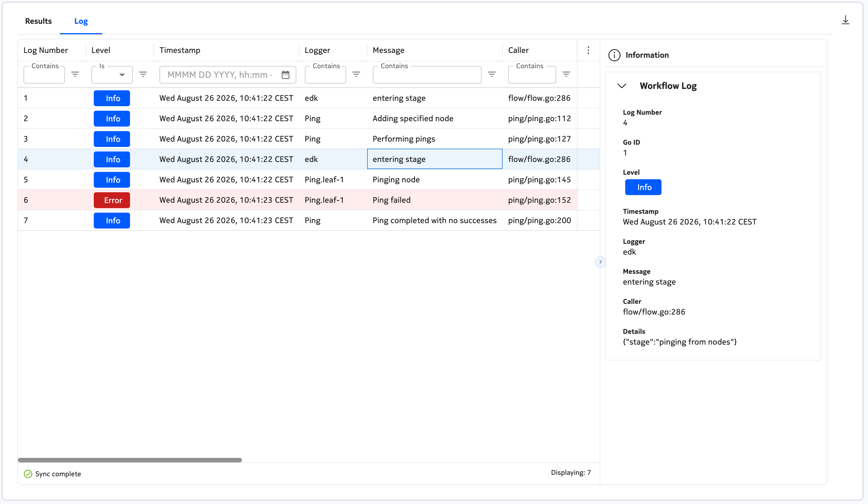
Task: Click caller cell 'ping/ping.go:152'
Action: coord(539,200)
